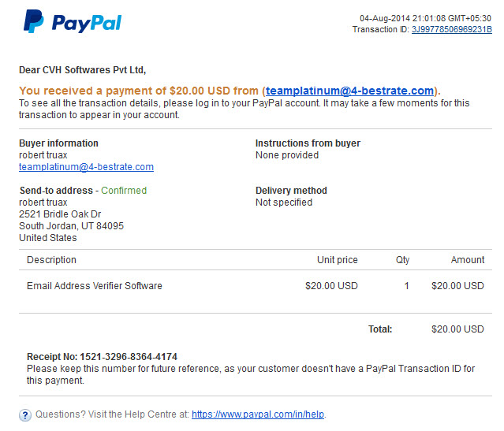
Task: Click the Confirmed address status text
Action: [x=124, y=191]
